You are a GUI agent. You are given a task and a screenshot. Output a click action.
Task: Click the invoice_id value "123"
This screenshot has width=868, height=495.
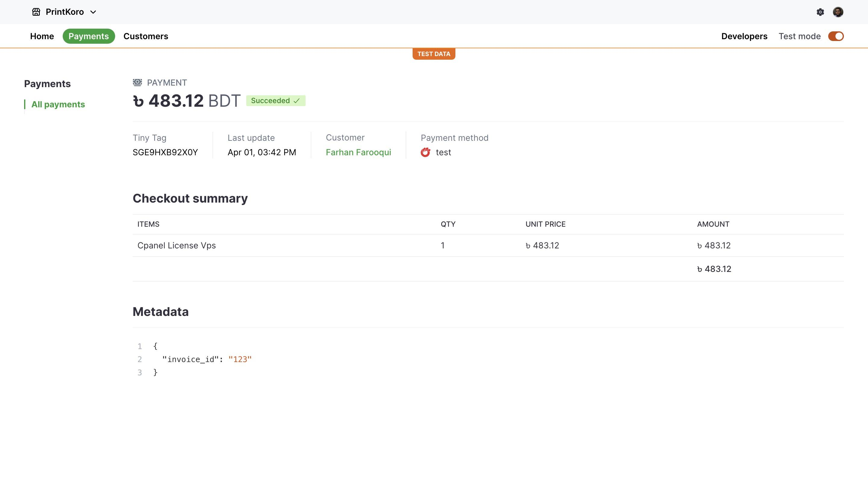coord(240,359)
